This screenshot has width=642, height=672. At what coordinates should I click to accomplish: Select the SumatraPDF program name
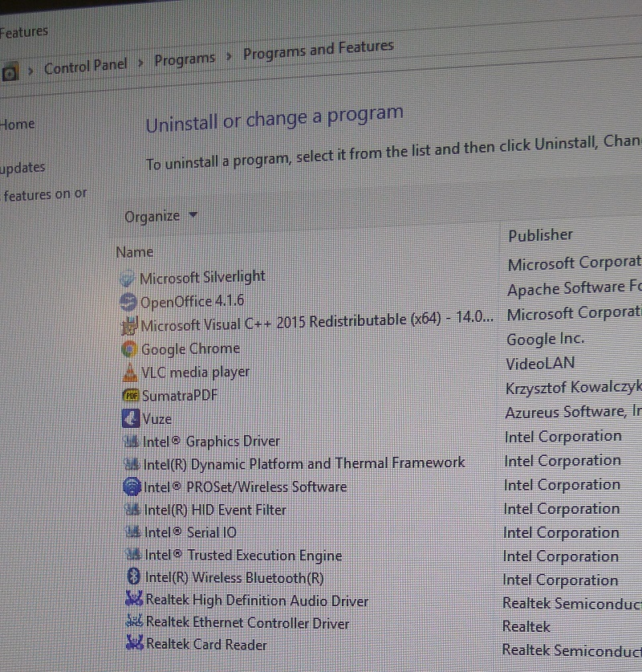click(180, 395)
